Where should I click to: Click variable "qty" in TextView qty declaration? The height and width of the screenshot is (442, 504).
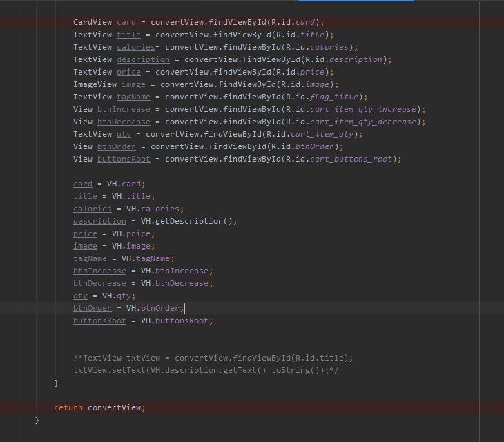click(x=124, y=135)
